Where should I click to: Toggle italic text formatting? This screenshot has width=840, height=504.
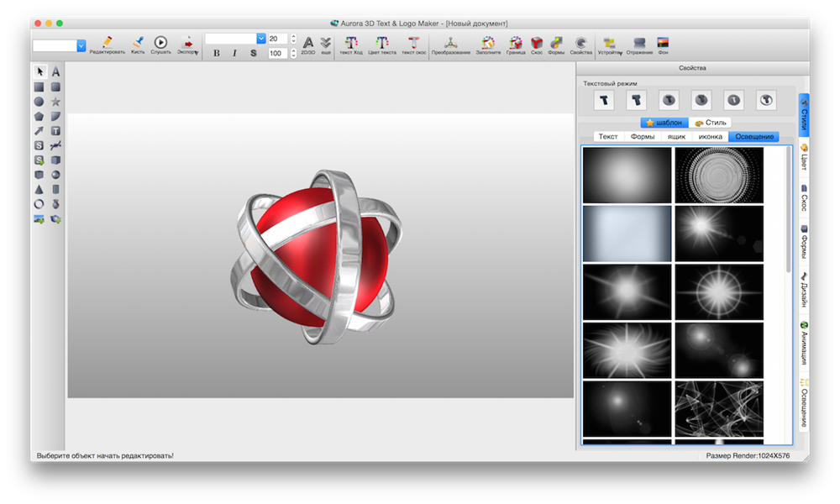pos(234,53)
